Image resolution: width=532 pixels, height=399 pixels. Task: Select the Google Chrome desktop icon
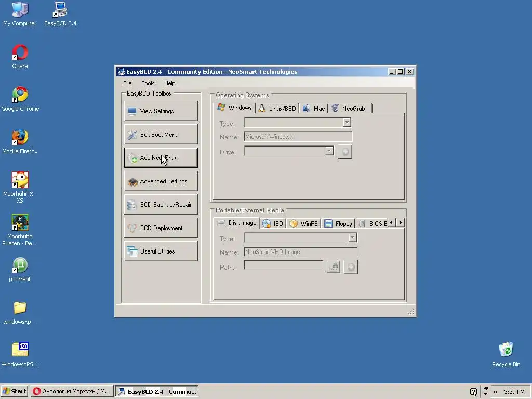click(x=20, y=99)
